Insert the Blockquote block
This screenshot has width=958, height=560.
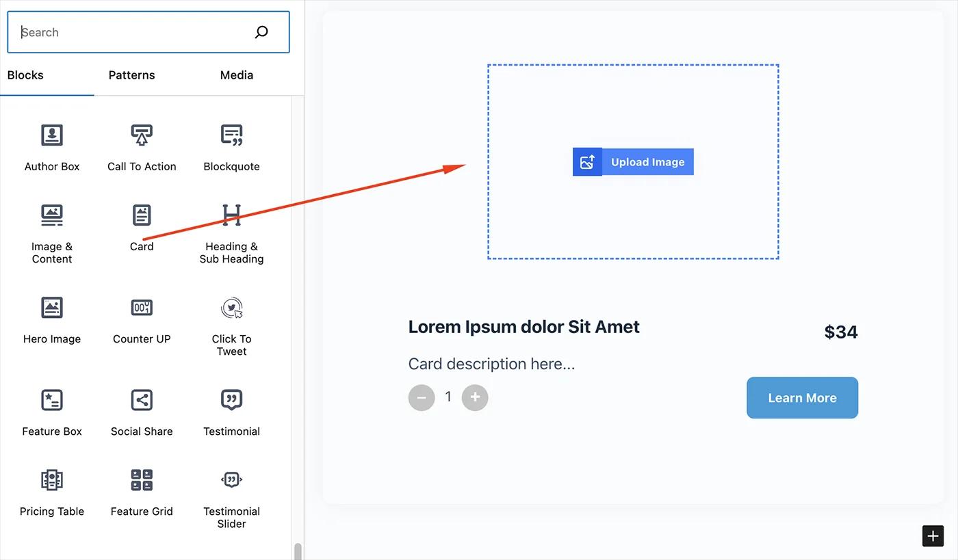tap(231, 146)
